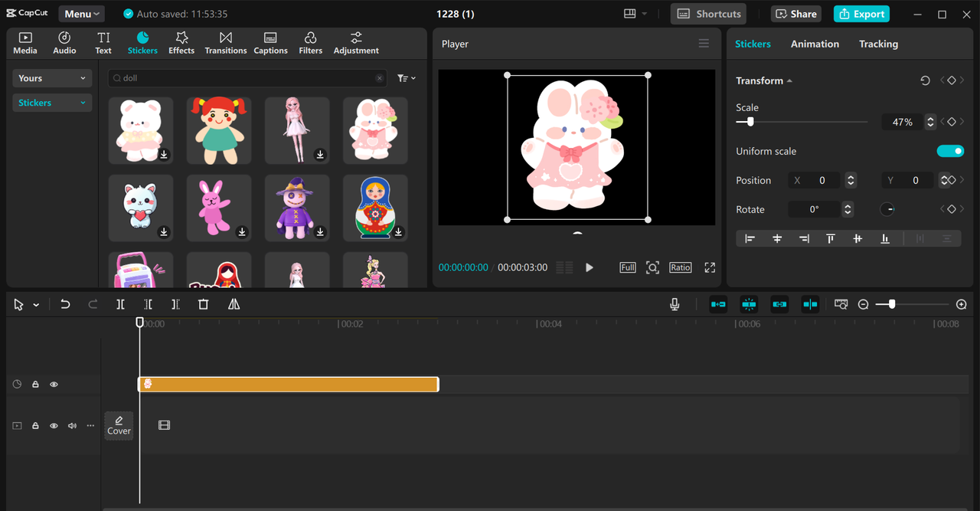Toggle the player zoom-to-fit icon

pyautogui.click(x=652, y=267)
